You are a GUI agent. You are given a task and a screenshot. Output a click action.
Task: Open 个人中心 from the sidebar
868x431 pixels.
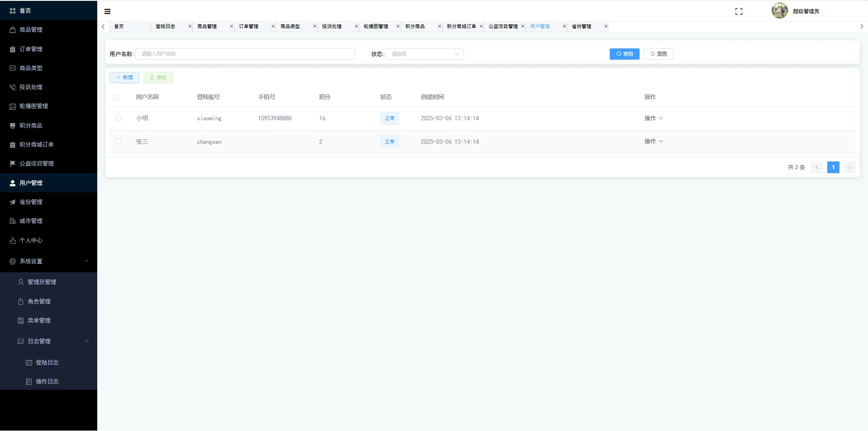[x=30, y=240]
